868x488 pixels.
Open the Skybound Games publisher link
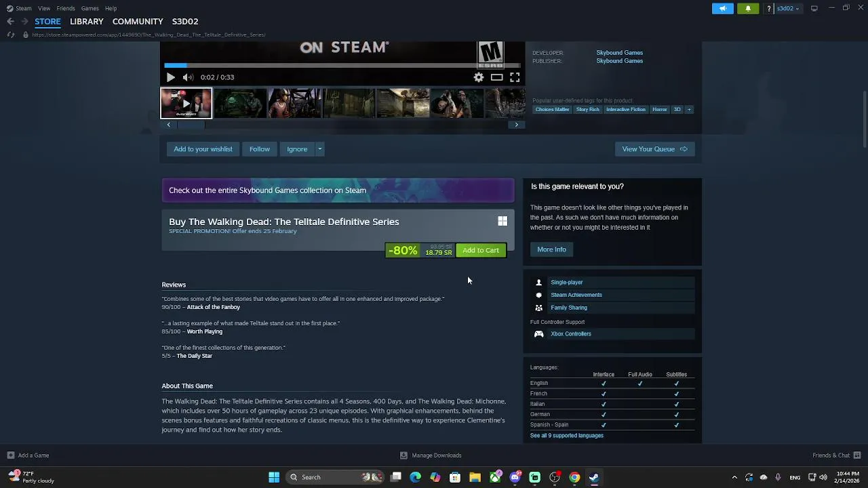point(620,61)
